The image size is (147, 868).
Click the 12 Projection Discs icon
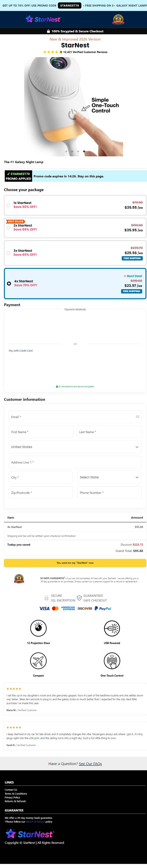[38, 628]
